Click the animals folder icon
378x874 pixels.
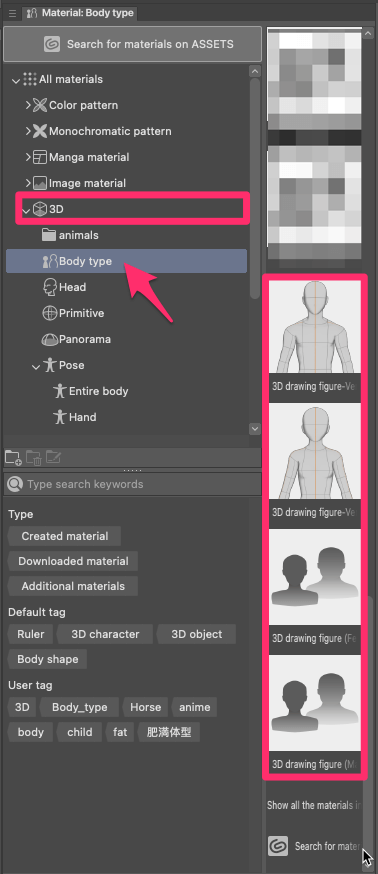click(x=50, y=235)
